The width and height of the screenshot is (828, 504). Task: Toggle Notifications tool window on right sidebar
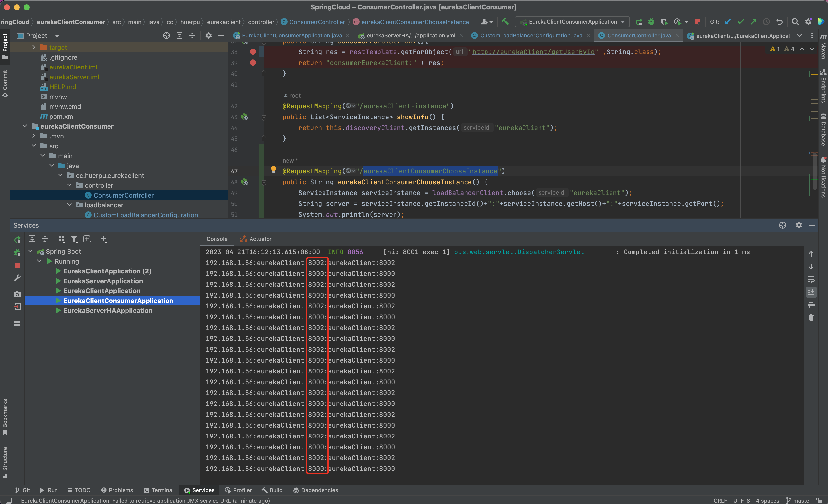coord(823,177)
